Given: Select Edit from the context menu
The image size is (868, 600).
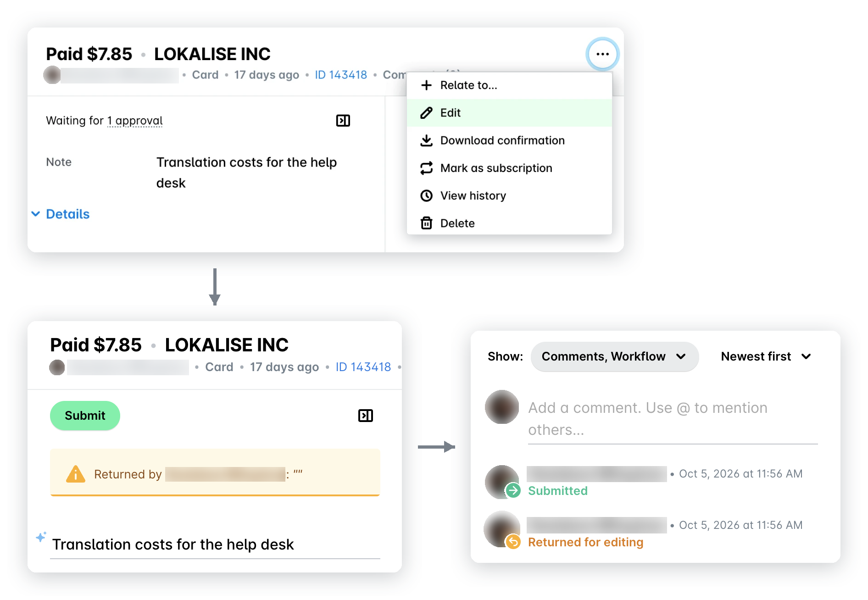Looking at the screenshot, I should [509, 113].
